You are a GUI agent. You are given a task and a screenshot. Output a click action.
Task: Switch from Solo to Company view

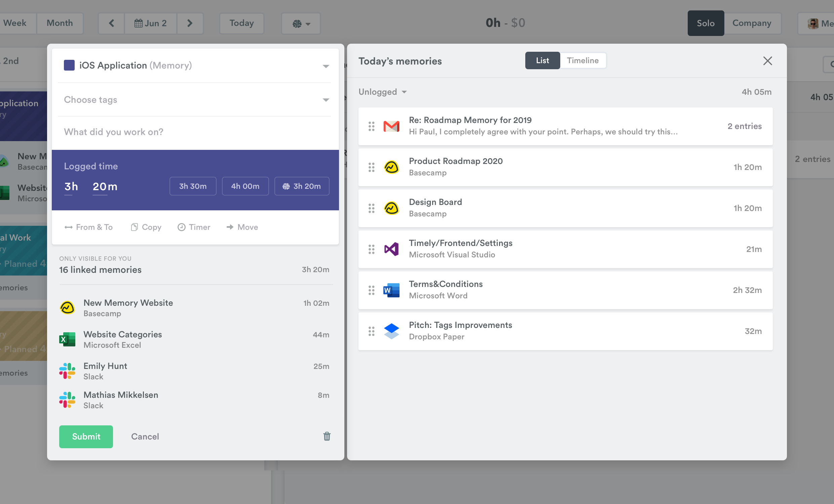coord(751,23)
